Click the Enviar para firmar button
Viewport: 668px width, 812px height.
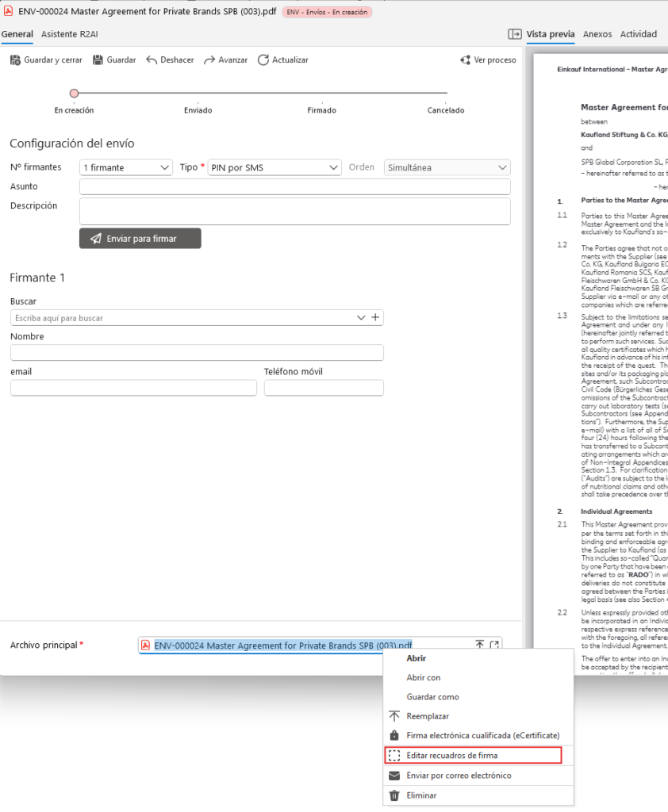tap(140, 239)
